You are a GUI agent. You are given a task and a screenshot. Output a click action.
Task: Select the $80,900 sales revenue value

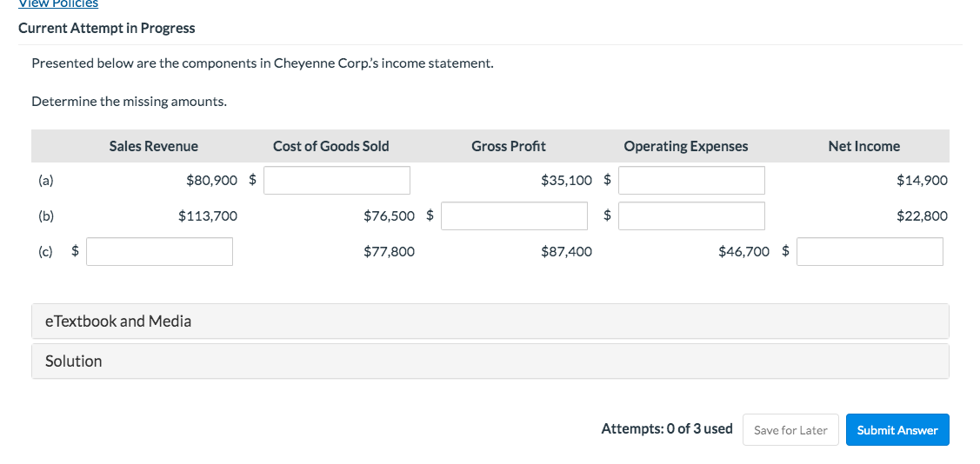click(212, 181)
